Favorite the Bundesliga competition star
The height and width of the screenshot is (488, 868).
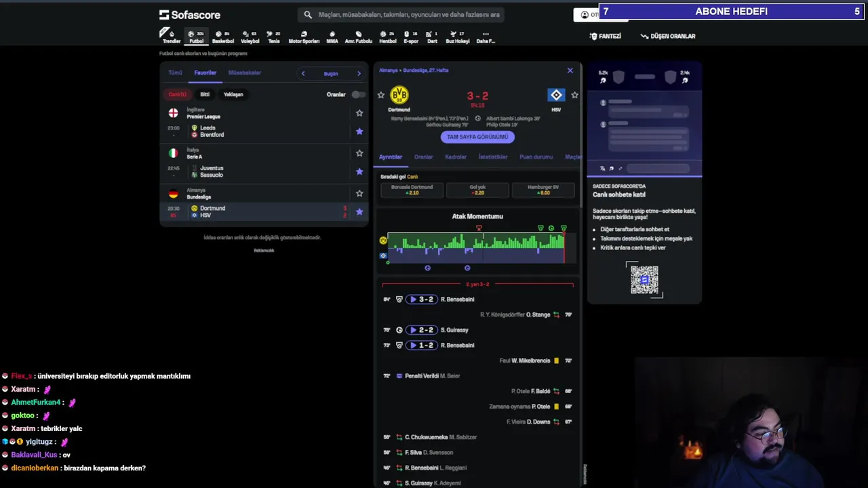click(x=359, y=193)
